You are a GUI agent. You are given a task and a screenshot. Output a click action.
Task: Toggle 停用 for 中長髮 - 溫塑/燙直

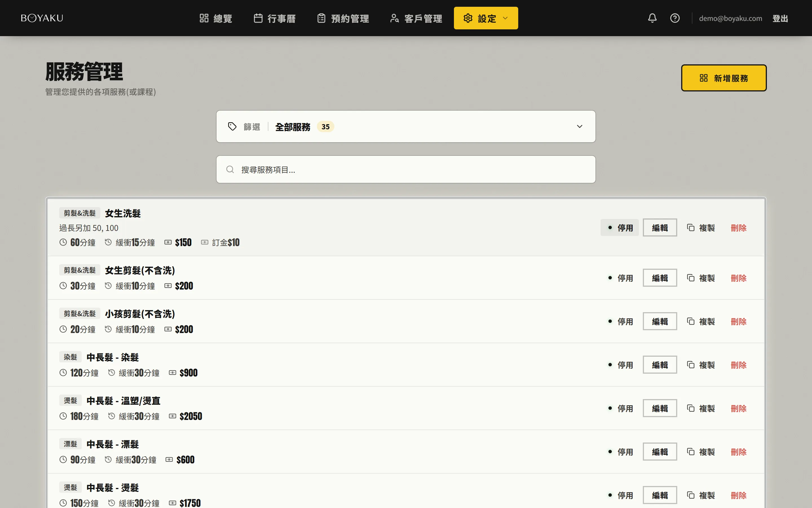620,408
